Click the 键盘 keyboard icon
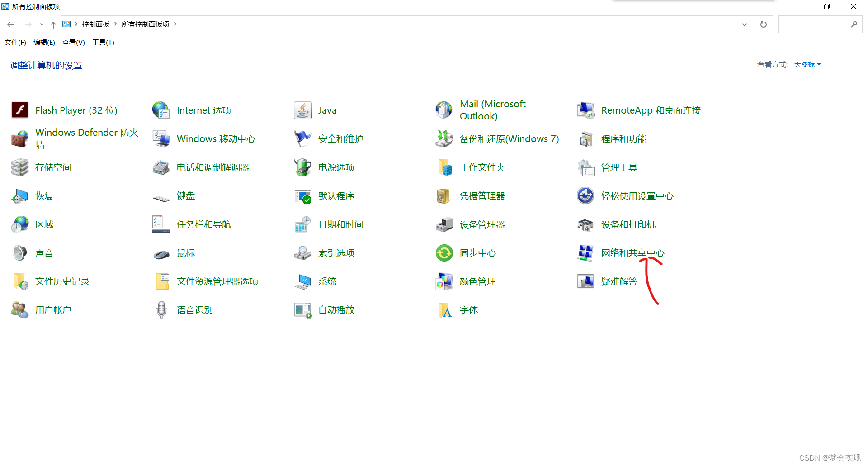Viewport: 868px width, 466px height. 161,198
